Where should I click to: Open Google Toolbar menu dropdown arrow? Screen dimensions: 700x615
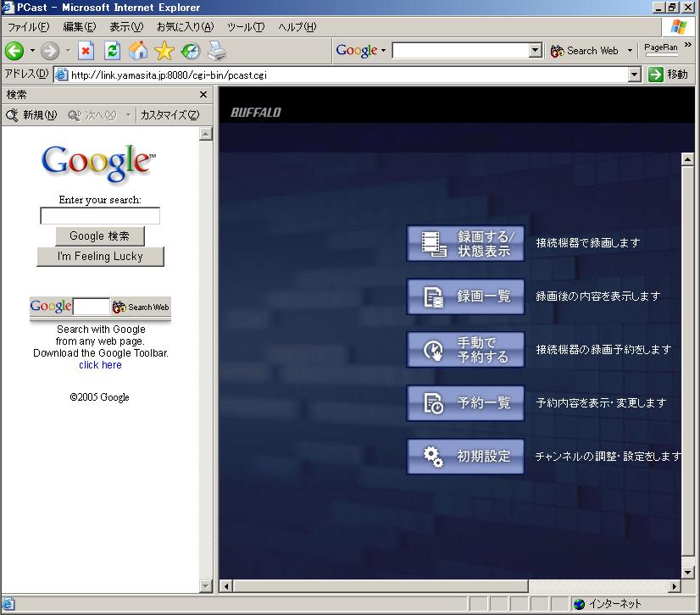click(384, 51)
